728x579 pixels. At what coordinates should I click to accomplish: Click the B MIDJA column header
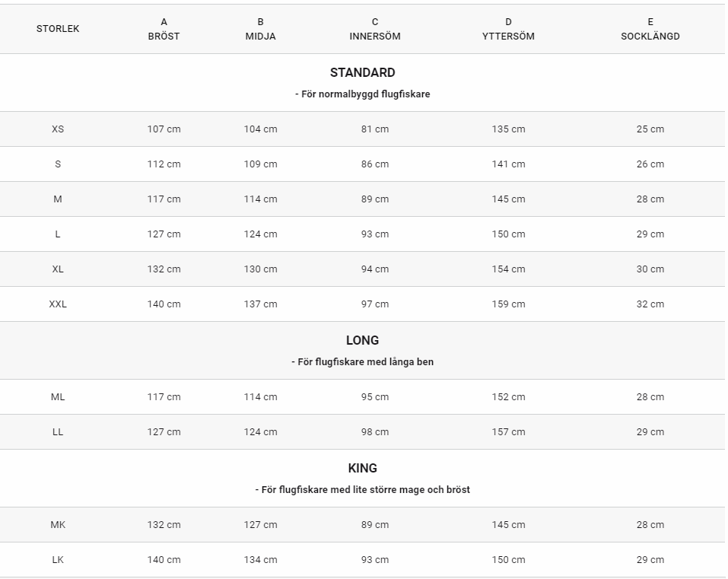tap(260, 29)
